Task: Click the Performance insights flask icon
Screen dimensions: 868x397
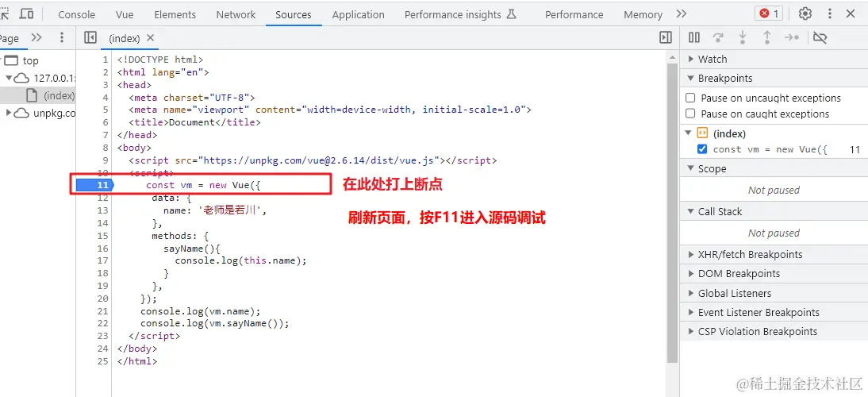Action: (512, 14)
